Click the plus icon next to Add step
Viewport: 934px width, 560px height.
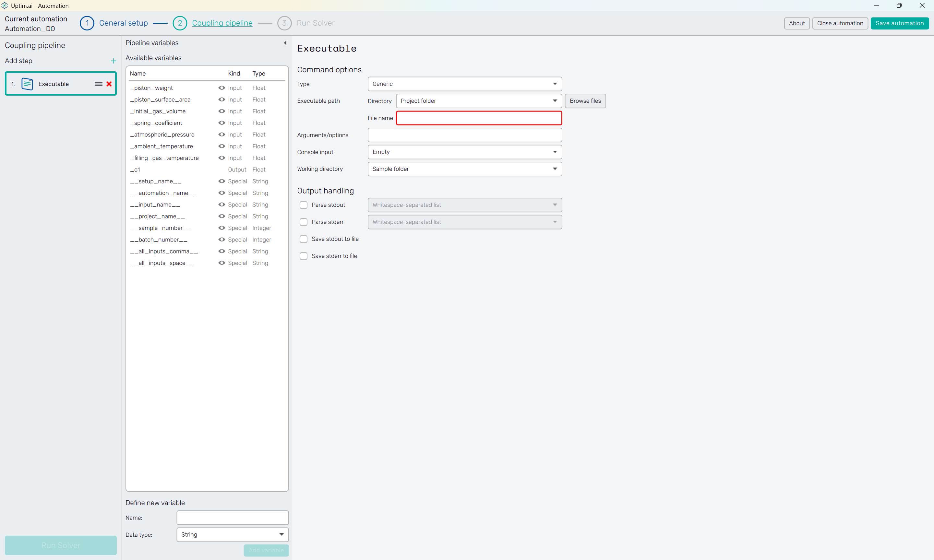point(113,61)
